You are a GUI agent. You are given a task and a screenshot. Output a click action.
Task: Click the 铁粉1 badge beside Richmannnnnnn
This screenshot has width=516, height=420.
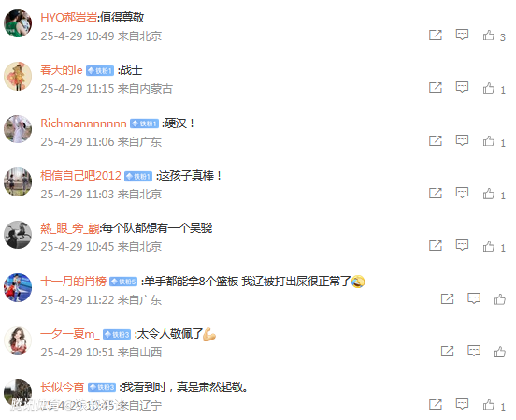tap(144, 123)
